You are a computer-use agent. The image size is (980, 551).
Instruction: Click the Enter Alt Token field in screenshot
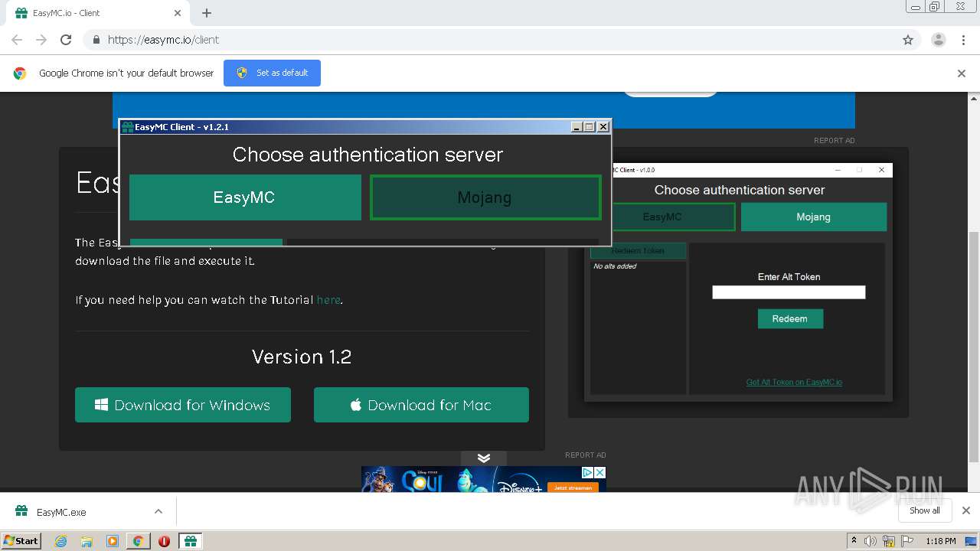tap(789, 292)
